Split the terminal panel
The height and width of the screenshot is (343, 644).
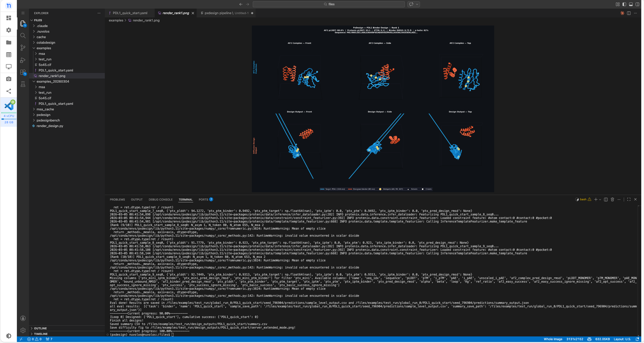(606, 200)
